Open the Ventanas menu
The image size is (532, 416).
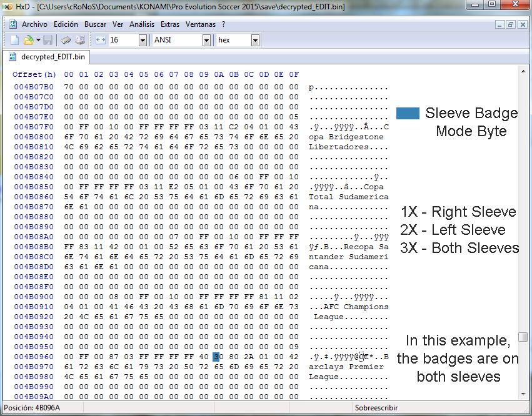pos(200,24)
